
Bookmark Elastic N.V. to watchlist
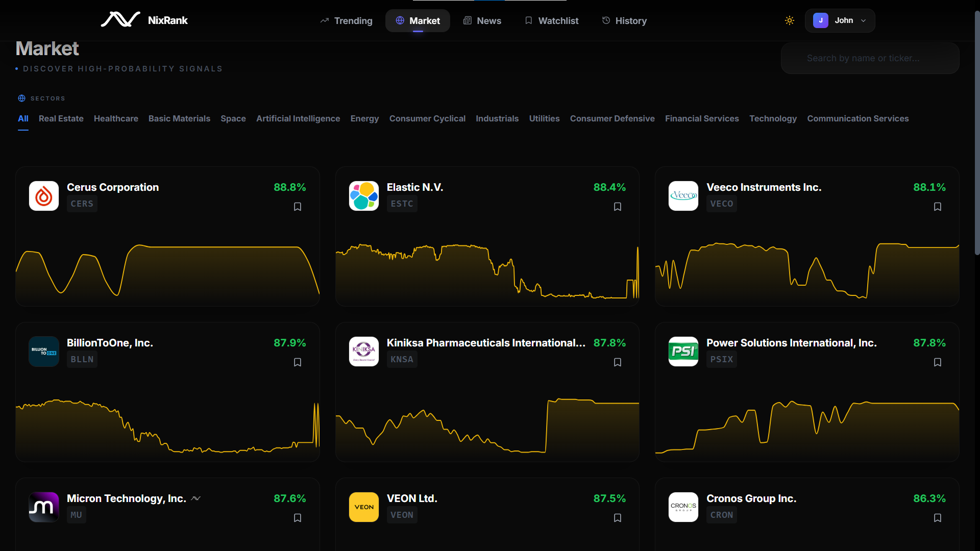[618, 207]
